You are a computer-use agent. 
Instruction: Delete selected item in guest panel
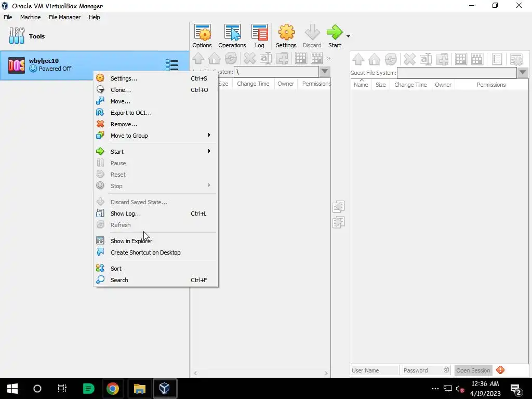(x=410, y=59)
